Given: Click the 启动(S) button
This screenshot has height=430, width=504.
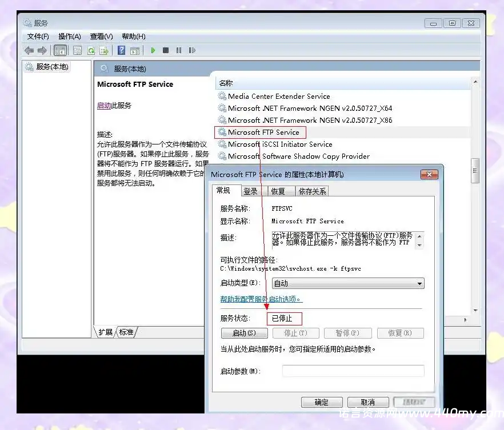Looking at the screenshot, I should click(x=245, y=333).
